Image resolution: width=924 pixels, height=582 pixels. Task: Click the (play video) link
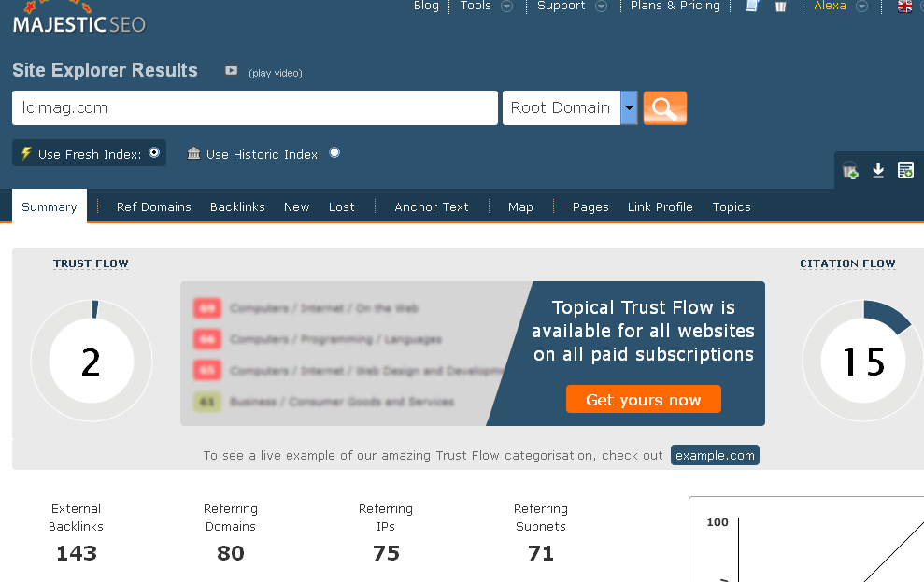tap(276, 73)
